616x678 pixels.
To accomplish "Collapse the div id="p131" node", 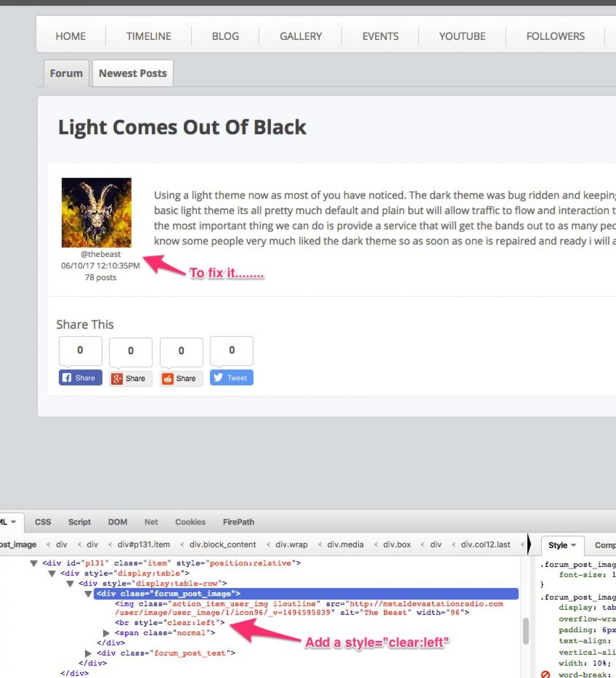I will (x=34, y=563).
